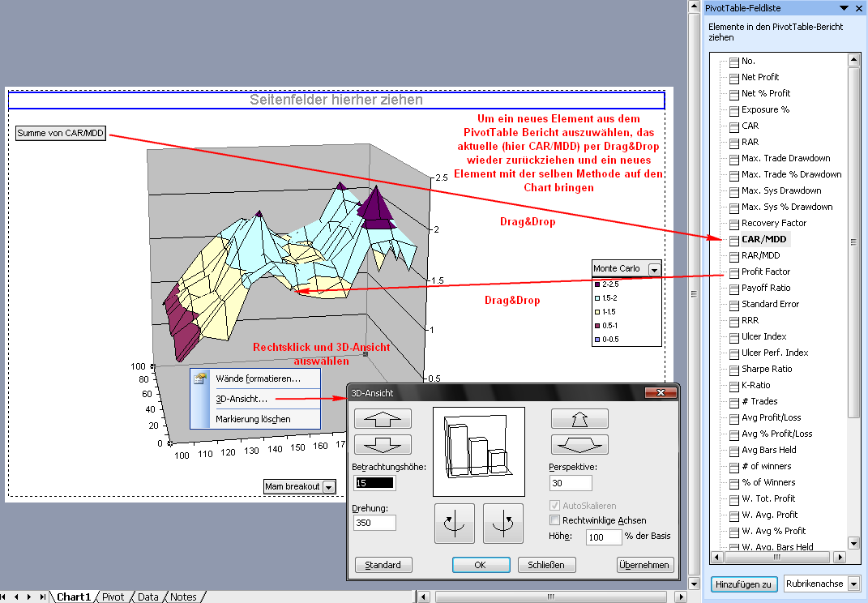Click the Drehung input field
The width and height of the screenshot is (868, 603).
374,523
